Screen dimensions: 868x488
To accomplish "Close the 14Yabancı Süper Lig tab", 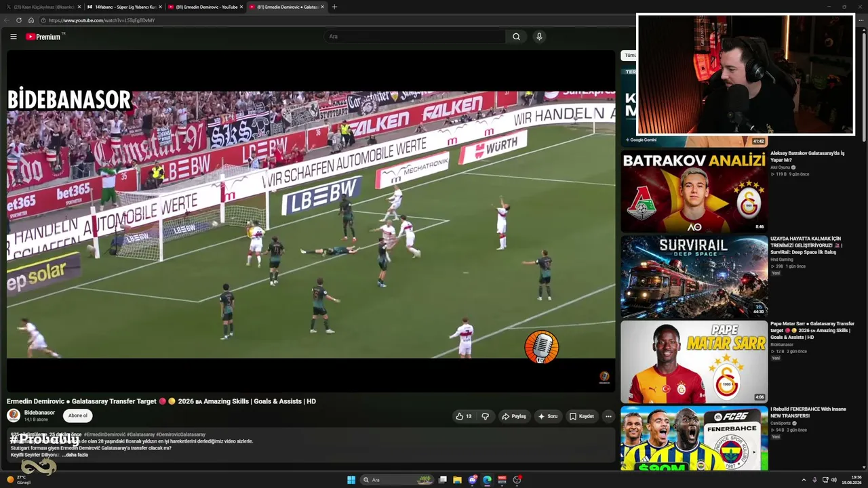I will tap(160, 7).
